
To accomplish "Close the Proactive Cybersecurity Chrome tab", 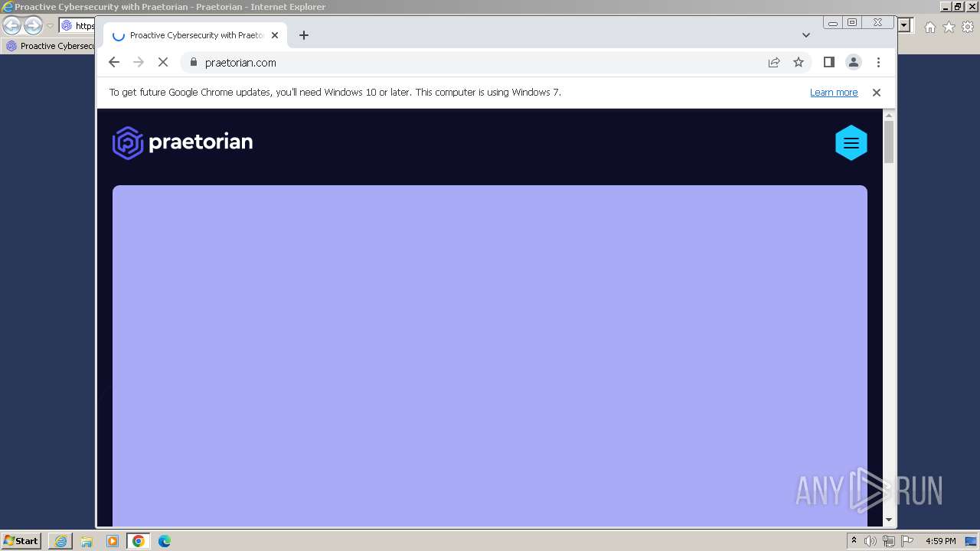I will (275, 35).
